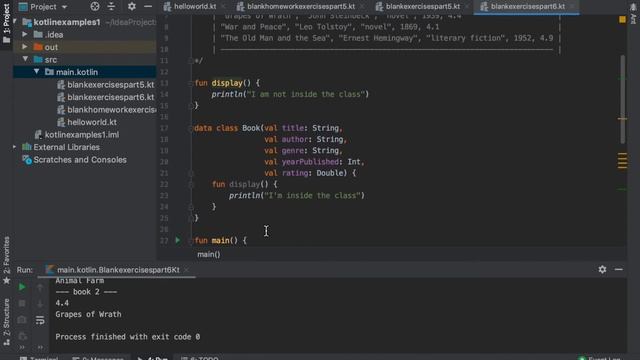Screen dimensions: 640x360
Task: Collapse the src folder
Action: [x=25, y=59]
